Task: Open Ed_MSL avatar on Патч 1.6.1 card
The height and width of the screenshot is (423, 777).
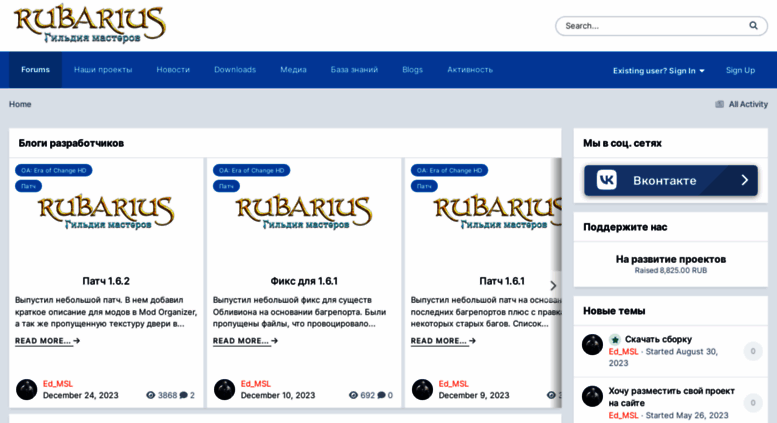Action: [422, 389]
